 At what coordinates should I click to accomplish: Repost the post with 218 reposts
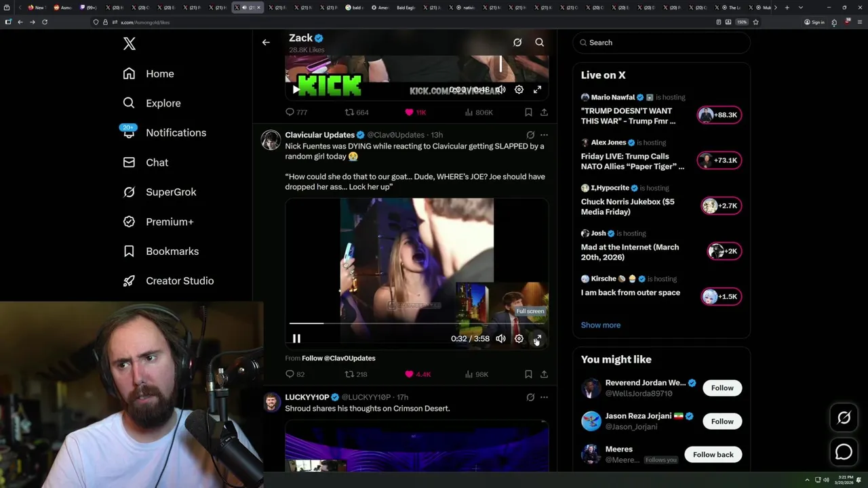click(x=357, y=374)
